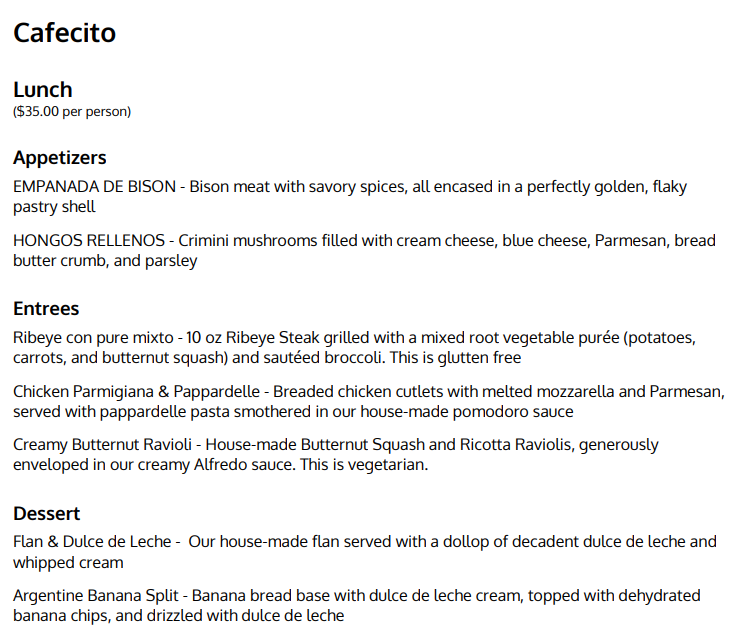Viewport: 738px width, 639px height.
Task: Click the phrase "butter crumb, and parsley"
Action: click(x=105, y=261)
